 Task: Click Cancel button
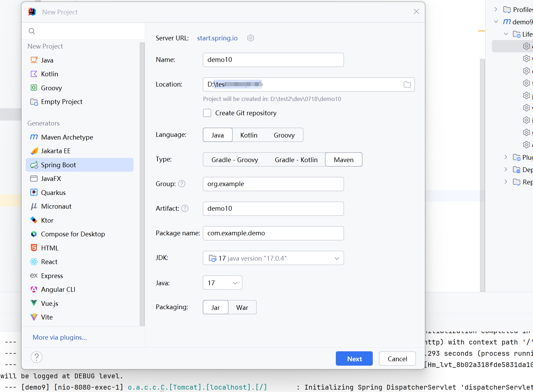[397, 358]
